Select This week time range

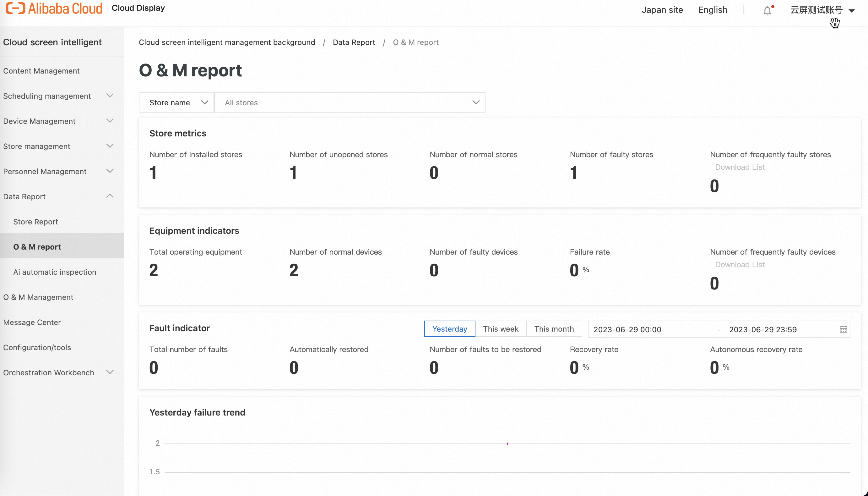coord(501,329)
